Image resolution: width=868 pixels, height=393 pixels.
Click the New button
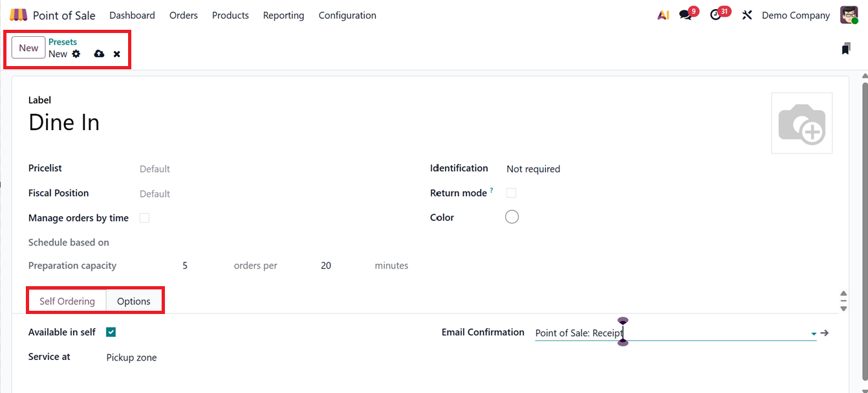tap(28, 48)
